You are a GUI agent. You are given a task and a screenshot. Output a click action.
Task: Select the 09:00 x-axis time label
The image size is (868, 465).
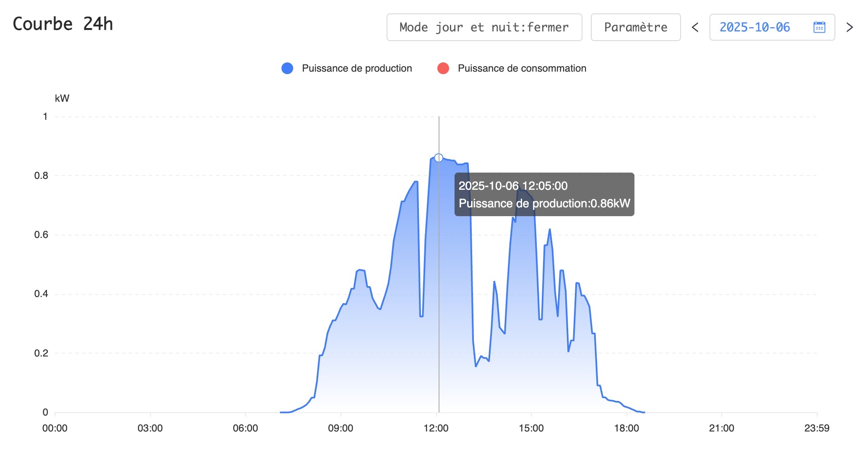click(x=340, y=428)
